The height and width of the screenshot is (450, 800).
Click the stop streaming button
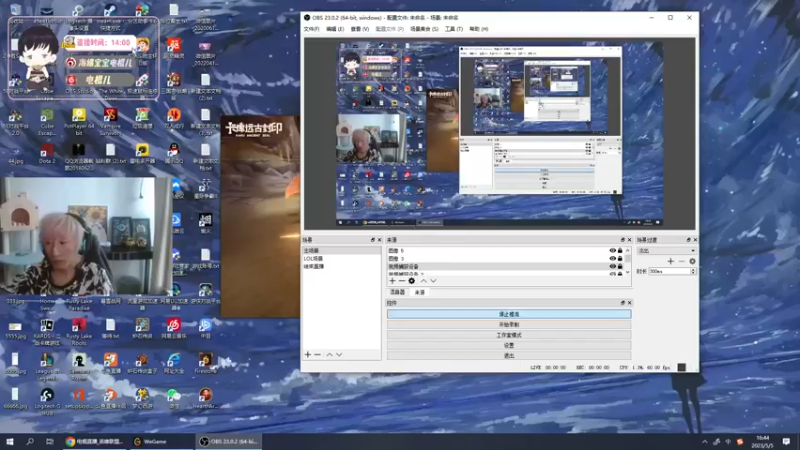(509, 314)
